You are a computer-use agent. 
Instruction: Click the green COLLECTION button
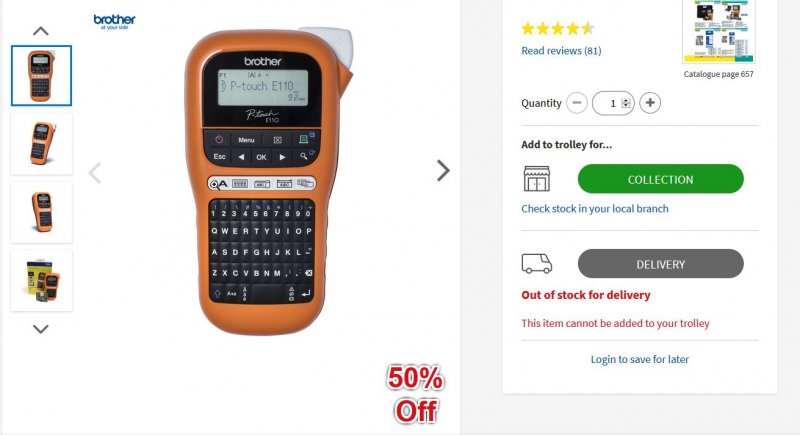click(661, 179)
